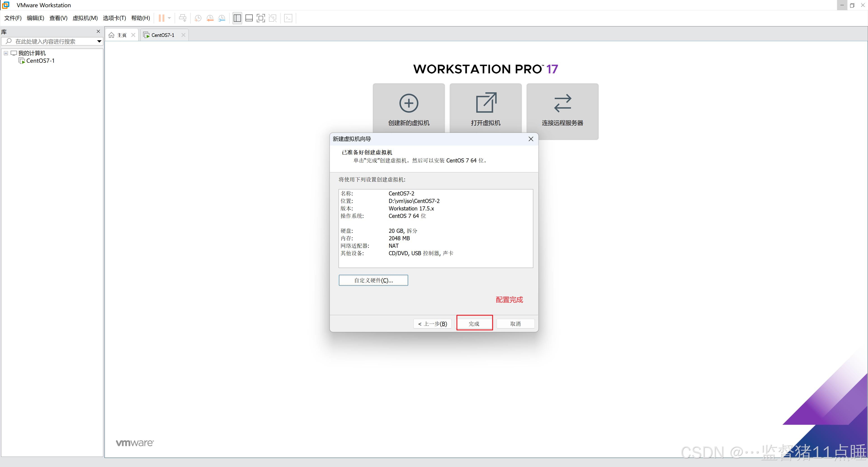Toggle the library panel view icon

pos(237,18)
